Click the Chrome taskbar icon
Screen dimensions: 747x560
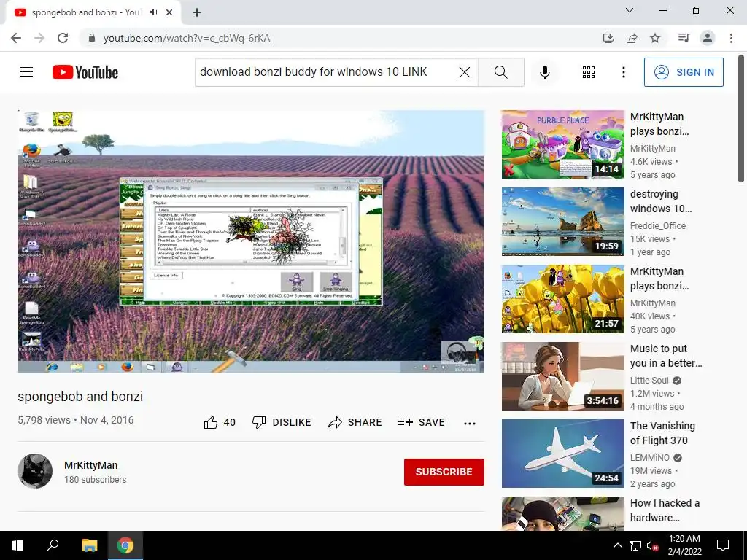(125, 545)
